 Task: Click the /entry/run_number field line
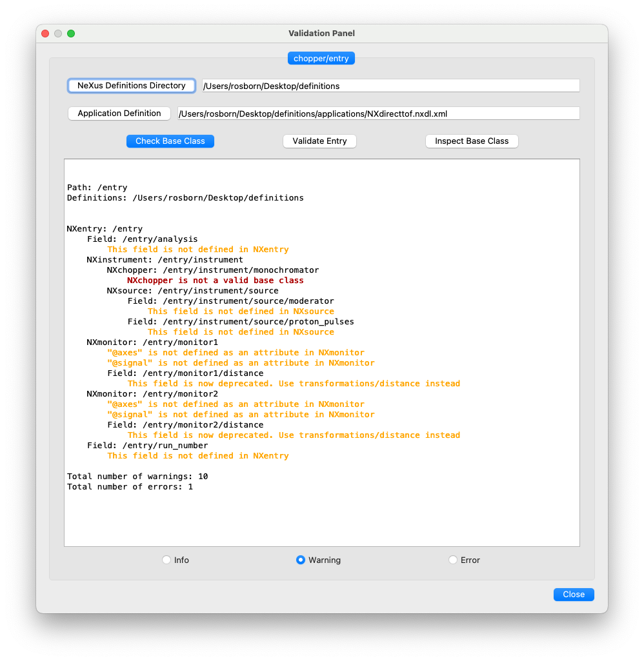[147, 446]
